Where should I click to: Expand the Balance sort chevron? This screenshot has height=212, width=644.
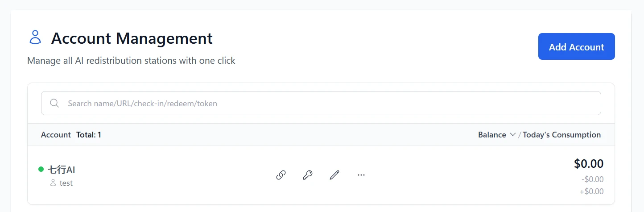[x=512, y=135]
